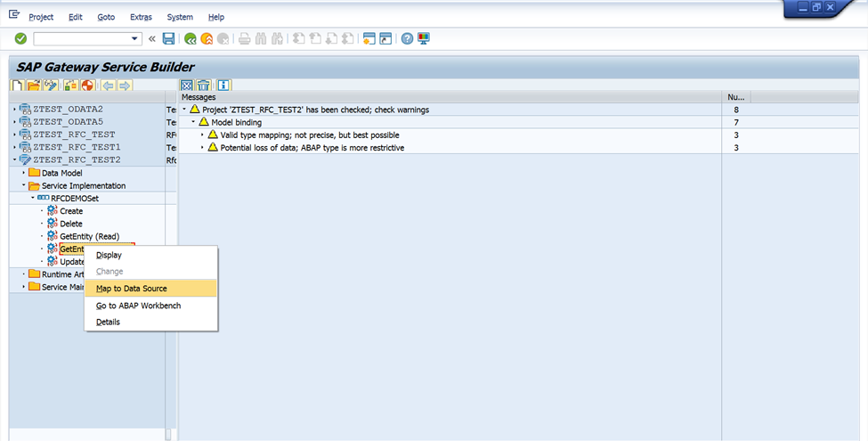Screen dimensions: 868x441
Task: Click the New GUI Window icon
Action: pyautogui.click(x=369, y=38)
